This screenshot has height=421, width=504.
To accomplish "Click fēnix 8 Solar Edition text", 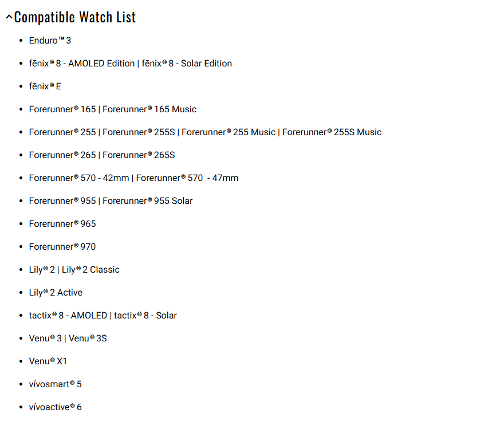I will point(187,64).
